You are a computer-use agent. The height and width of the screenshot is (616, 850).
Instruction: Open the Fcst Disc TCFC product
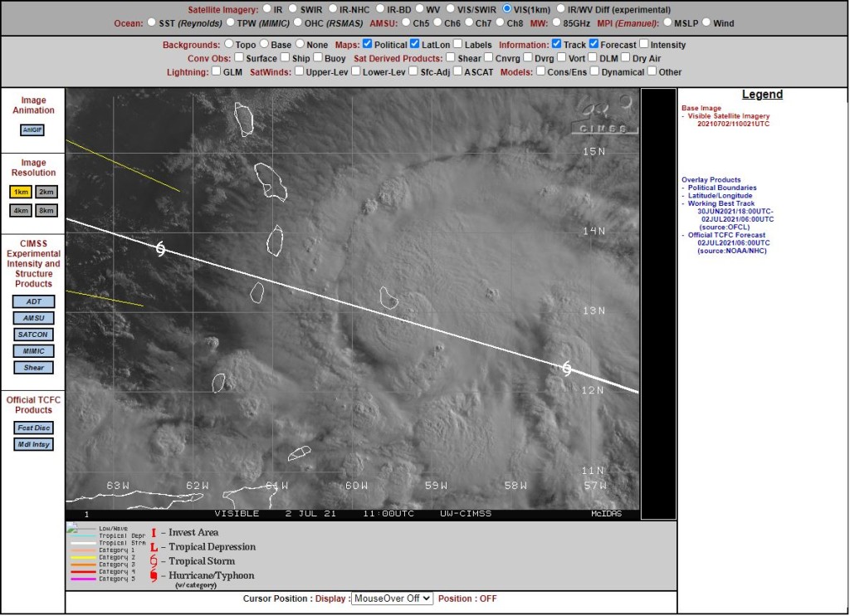(33, 428)
